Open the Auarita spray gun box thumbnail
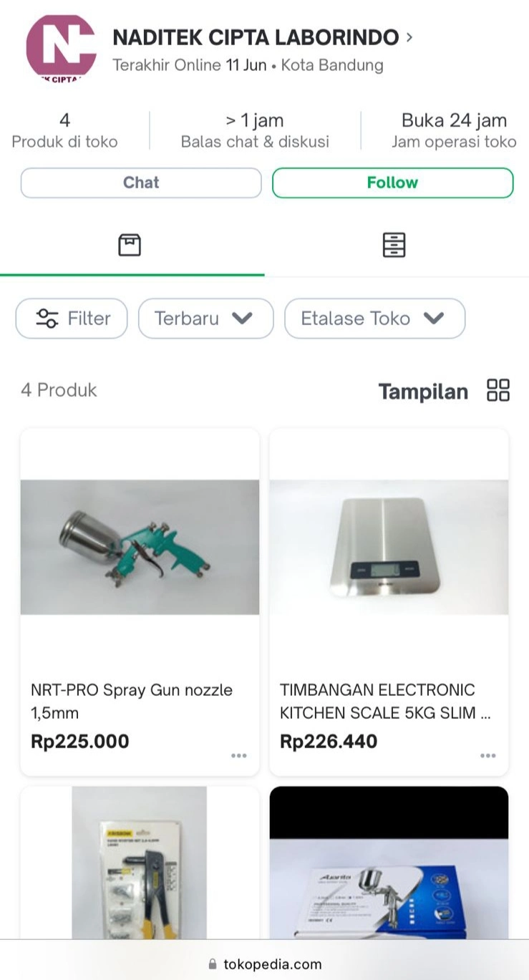529x980 pixels. [389, 863]
